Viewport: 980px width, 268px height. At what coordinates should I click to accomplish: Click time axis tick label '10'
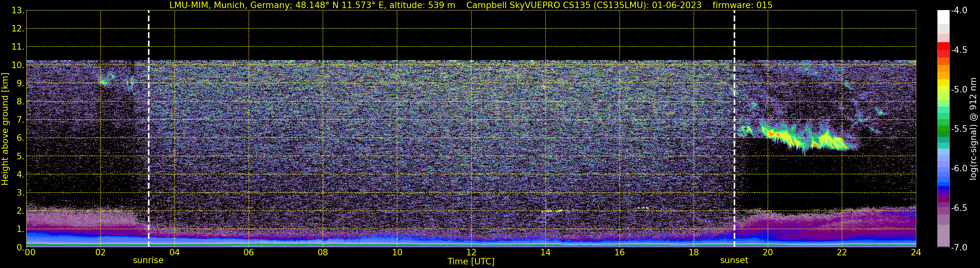pyautogui.click(x=397, y=252)
